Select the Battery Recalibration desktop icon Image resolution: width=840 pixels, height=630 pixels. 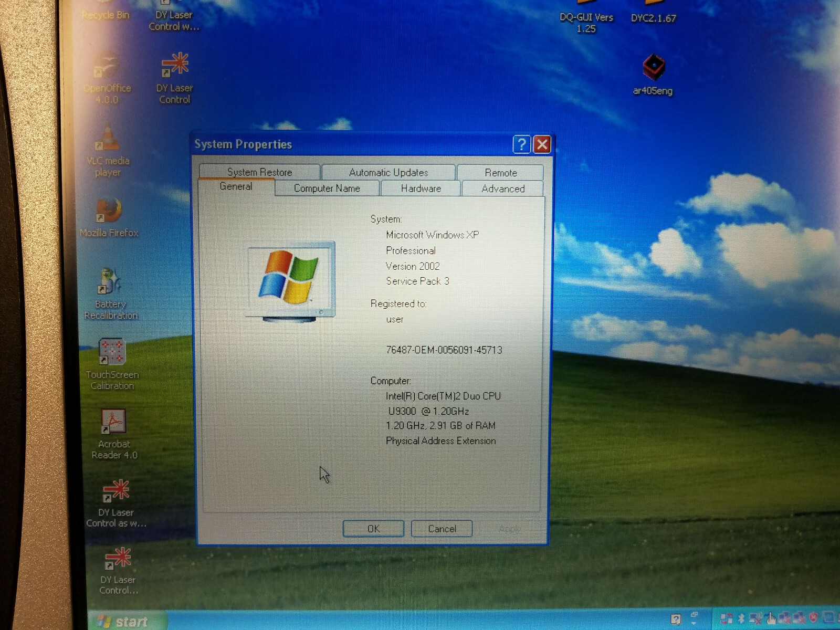pyautogui.click(x=111, y=294)
